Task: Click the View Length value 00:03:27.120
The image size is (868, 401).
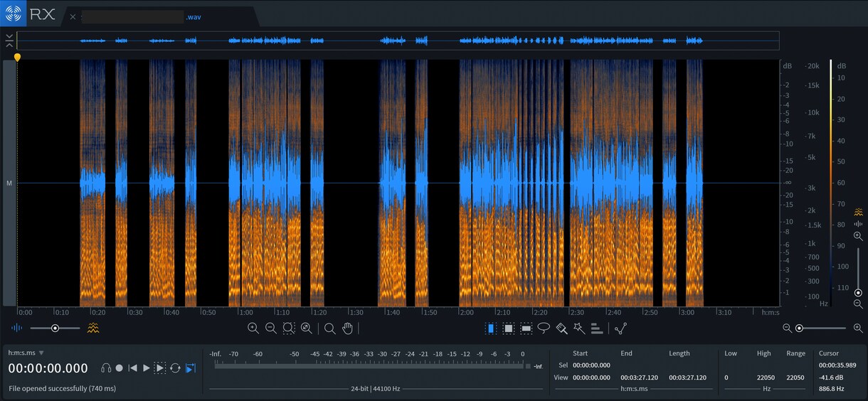Action: click(688, 378)
